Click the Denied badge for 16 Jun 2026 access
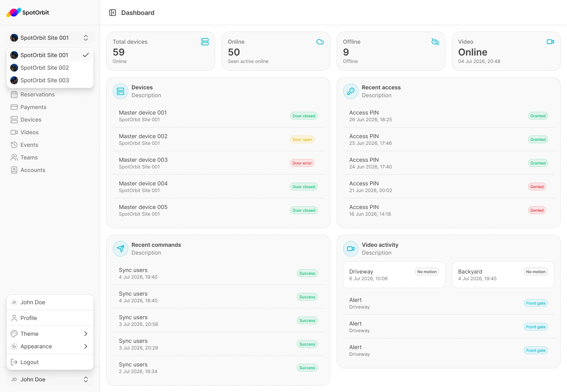This screenshot has height=392, width=567. 537,210
